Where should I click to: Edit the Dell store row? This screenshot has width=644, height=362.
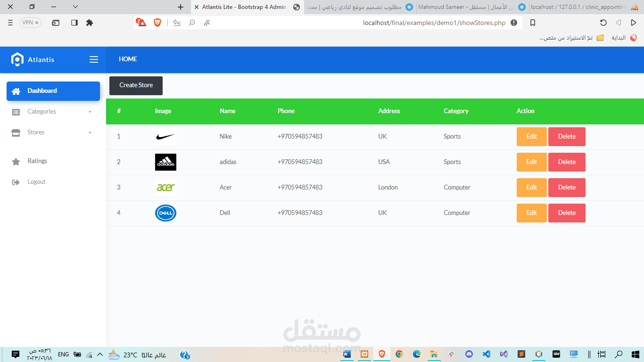[531, 213]
